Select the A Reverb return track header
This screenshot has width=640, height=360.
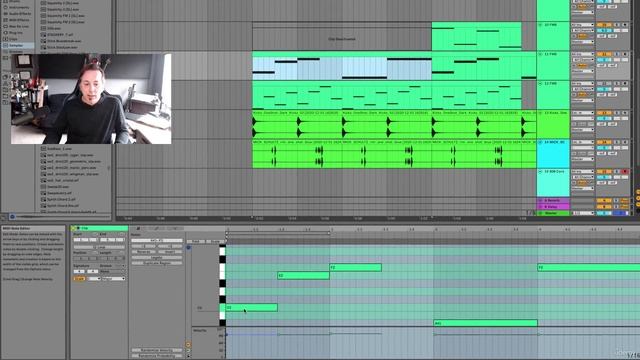553,200
